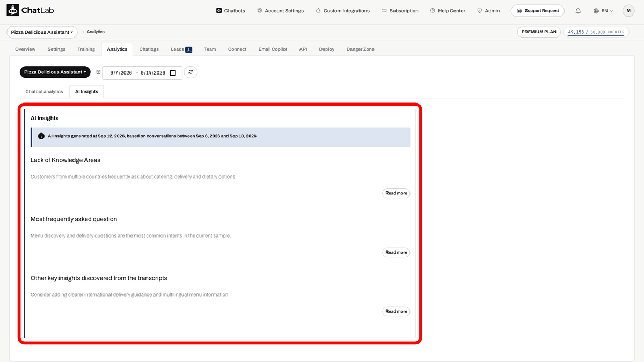This screenshot has width=644, height=362.
Task: Click the end date 9/14/2026
Action: click(153, 73)
